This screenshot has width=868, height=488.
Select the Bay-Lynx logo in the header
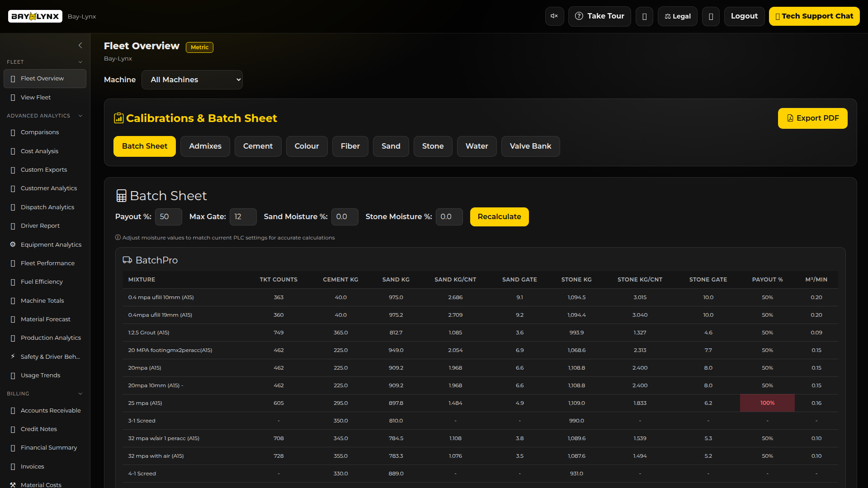35,16
